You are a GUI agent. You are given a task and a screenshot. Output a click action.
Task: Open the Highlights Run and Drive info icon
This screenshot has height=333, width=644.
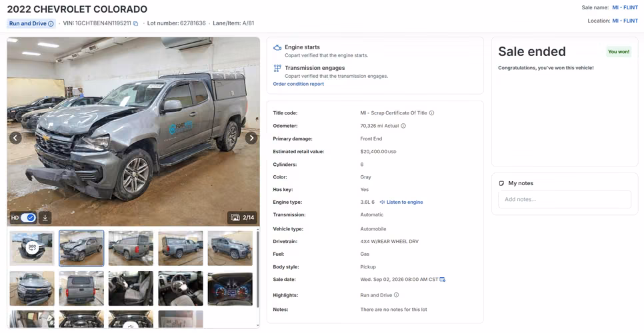(397, 295)
